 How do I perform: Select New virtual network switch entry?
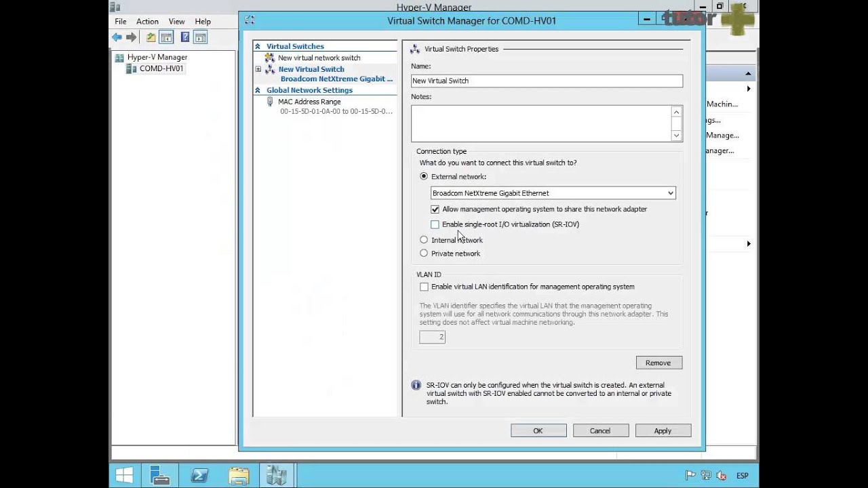pos(319,58)
